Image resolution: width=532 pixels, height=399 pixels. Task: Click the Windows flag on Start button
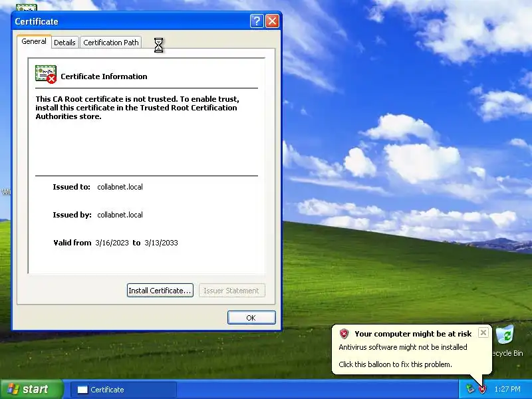pyautogui.click(x=13, y=389)
